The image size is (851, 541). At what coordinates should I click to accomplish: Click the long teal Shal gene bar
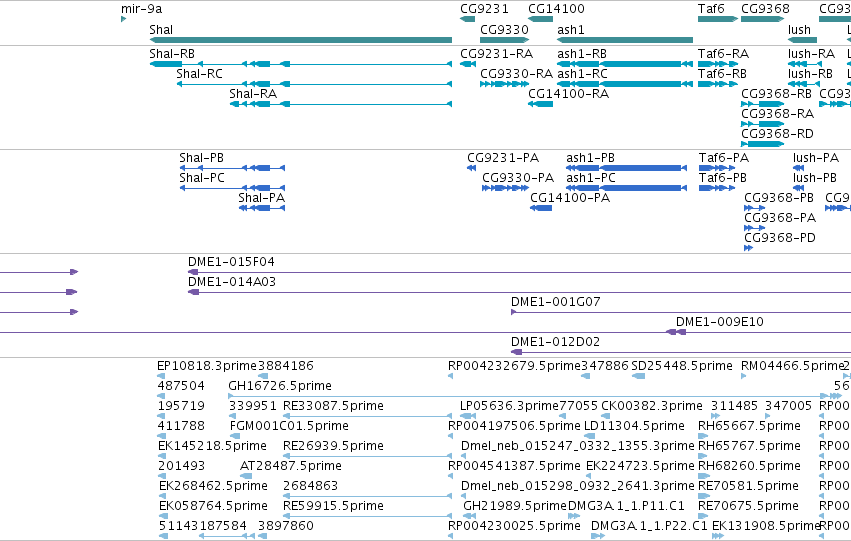pos(301,40)
